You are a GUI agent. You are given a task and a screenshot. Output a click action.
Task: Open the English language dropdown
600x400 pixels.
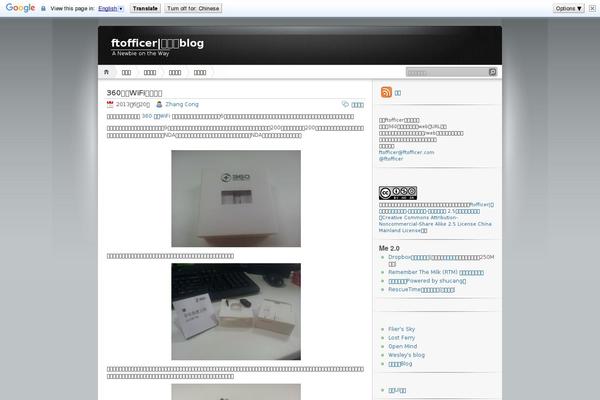click(x=111, y=8)
